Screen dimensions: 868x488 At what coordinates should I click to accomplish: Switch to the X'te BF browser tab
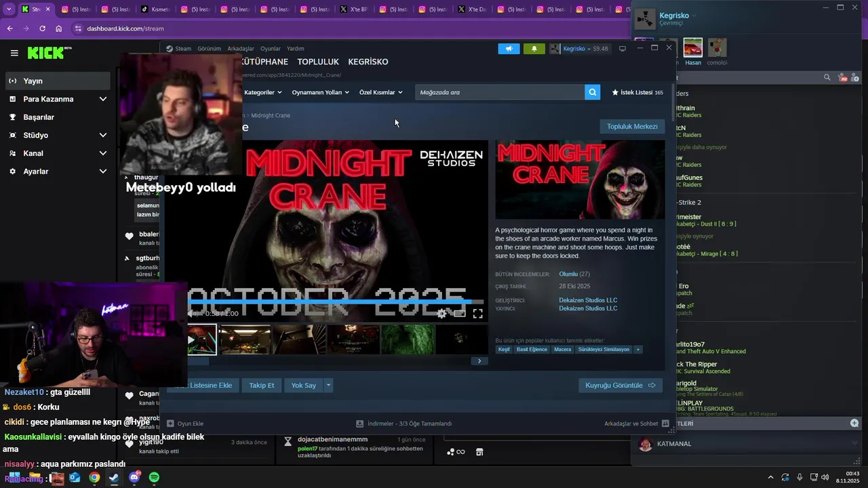click(354, 9)
